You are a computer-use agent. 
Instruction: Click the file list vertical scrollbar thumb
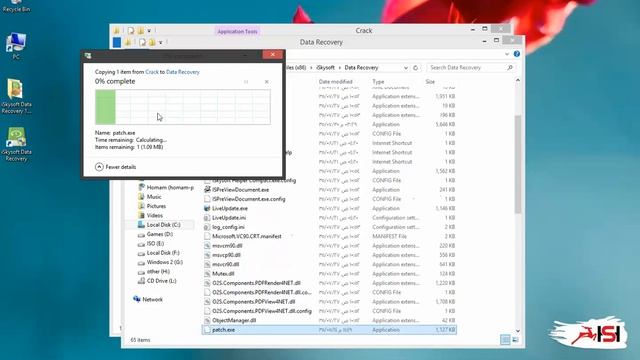[518, 164]
